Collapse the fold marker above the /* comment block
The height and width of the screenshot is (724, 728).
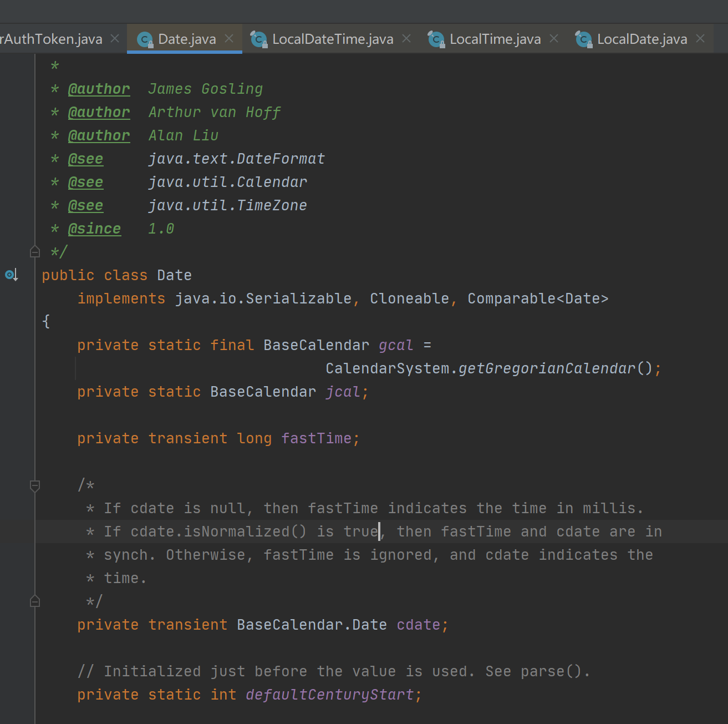(x=34, y=485)
